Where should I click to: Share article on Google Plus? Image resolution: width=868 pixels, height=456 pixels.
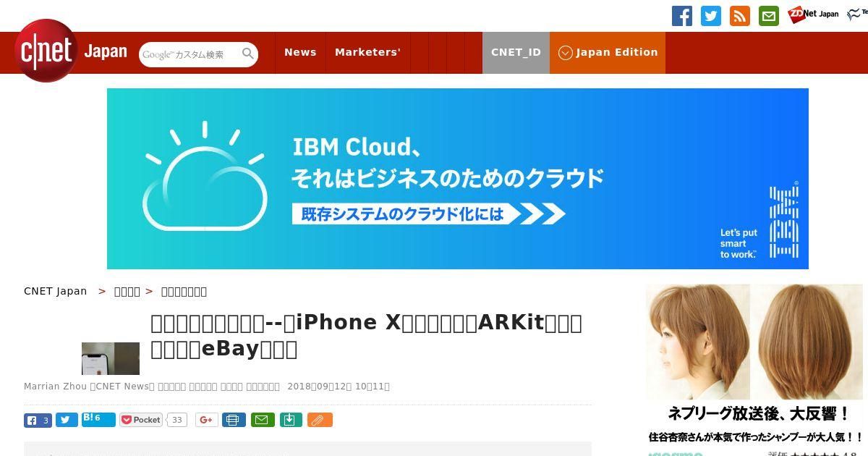(x=207, y=420)
